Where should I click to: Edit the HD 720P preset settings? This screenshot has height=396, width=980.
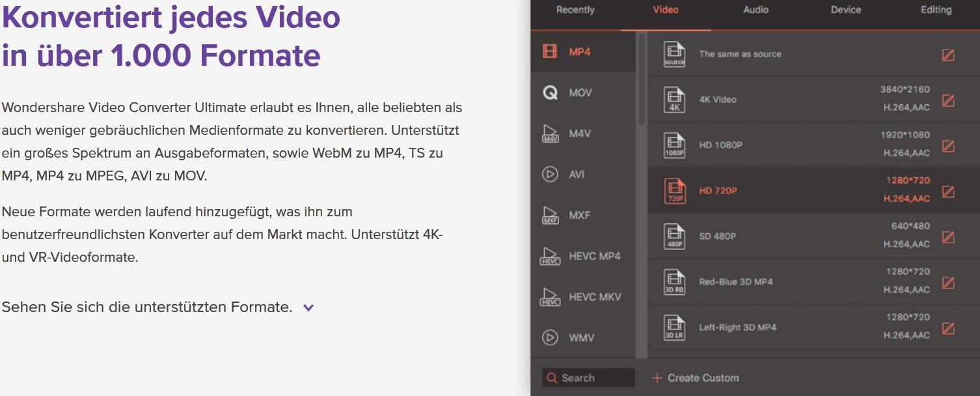pos(948,191)
